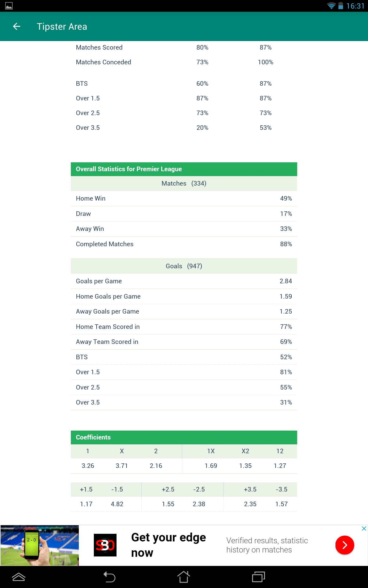Viewport: 368px width, 588px height.
Task: Select the Coefficients section header
Action: (x=184, y=437)
